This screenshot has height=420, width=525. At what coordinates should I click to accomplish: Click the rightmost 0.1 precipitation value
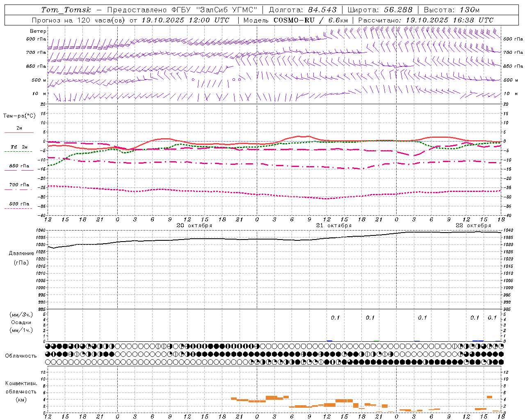492,317
